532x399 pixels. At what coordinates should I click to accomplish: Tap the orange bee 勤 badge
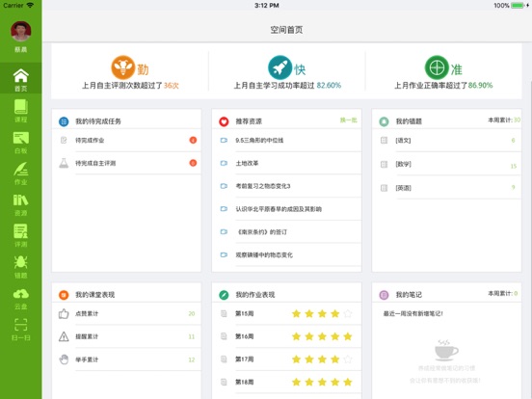coord(122,67)
